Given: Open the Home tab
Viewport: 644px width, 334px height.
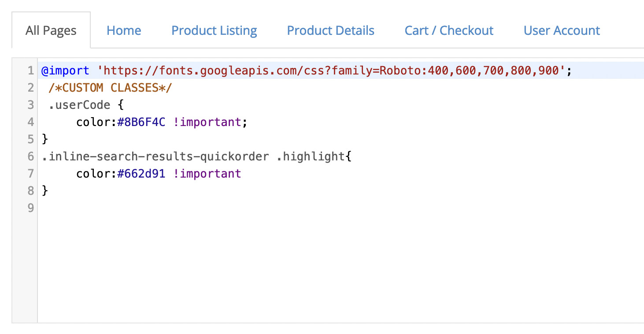Looking at the screenshot, I should (124, 30).
